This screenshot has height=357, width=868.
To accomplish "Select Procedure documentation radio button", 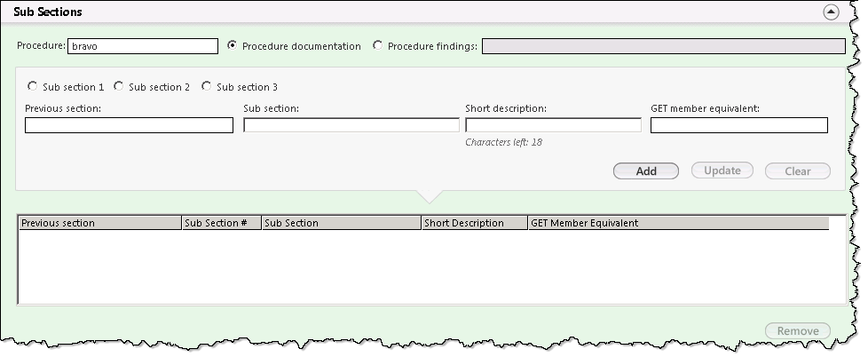I will (232, 45).
